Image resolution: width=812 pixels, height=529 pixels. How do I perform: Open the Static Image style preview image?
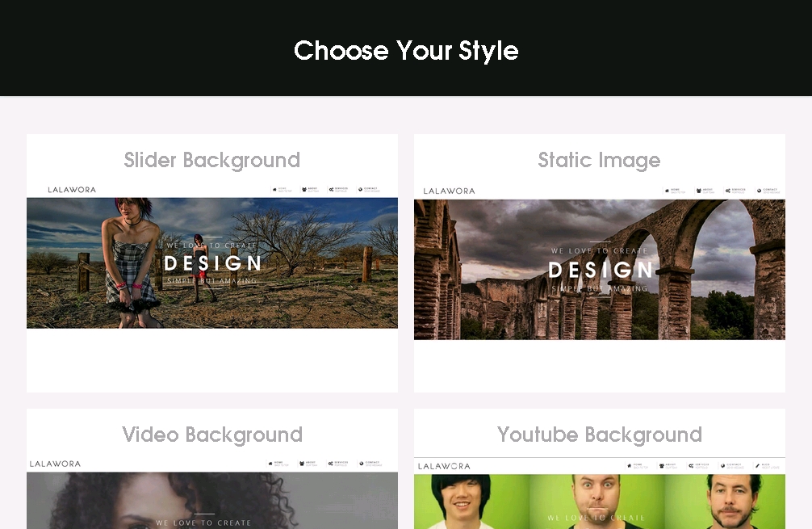tap(599, 269)
